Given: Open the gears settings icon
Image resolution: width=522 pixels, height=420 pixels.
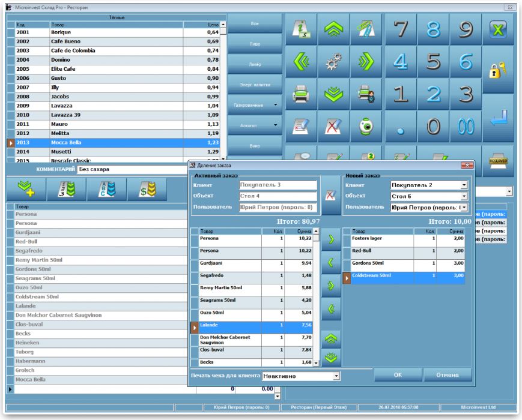Looking at the screenshot, I should coord(333,62).
